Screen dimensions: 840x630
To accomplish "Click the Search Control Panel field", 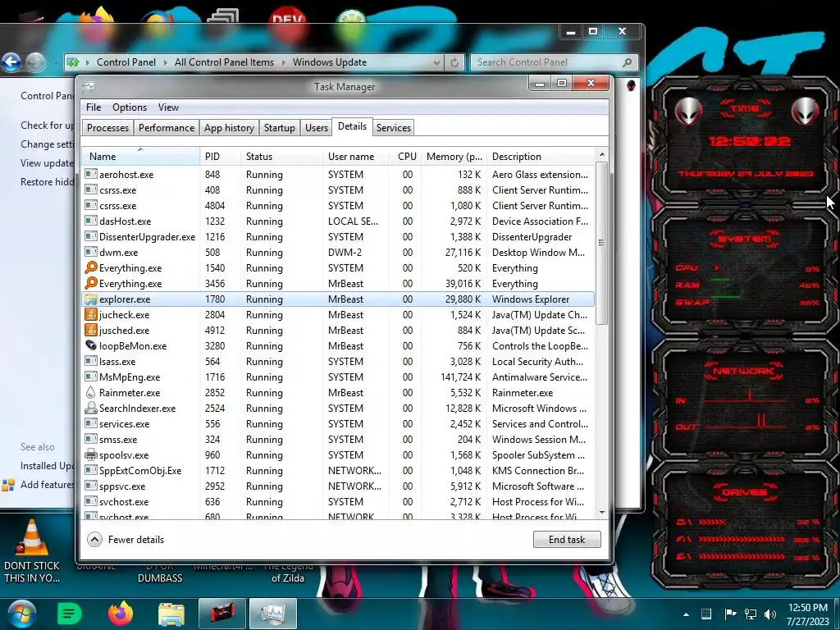I will click(554, 62).
